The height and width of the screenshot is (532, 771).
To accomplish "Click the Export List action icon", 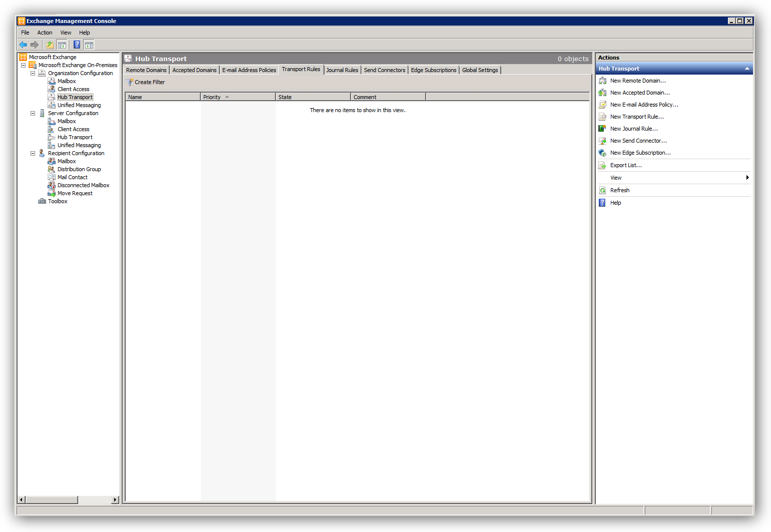I will [x=602, y=165].
